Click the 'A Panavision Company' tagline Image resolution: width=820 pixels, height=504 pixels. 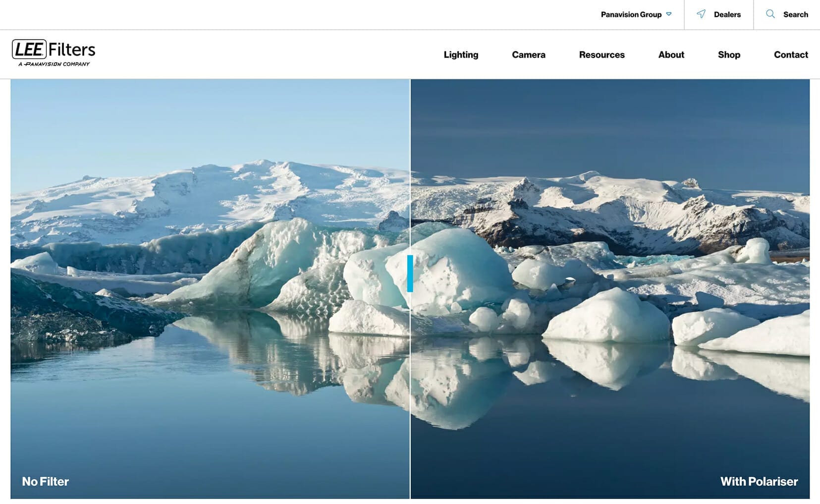tap(54, 64)
